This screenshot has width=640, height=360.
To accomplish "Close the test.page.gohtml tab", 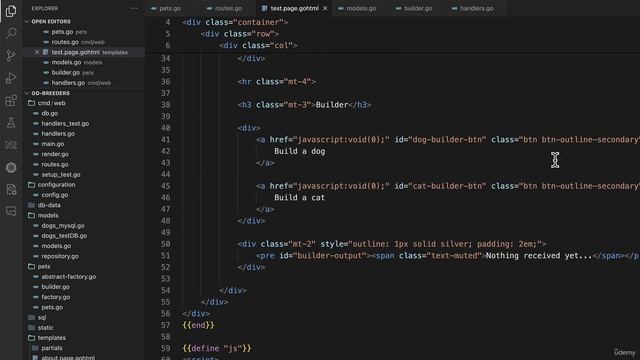I will [x=325, y=8].
